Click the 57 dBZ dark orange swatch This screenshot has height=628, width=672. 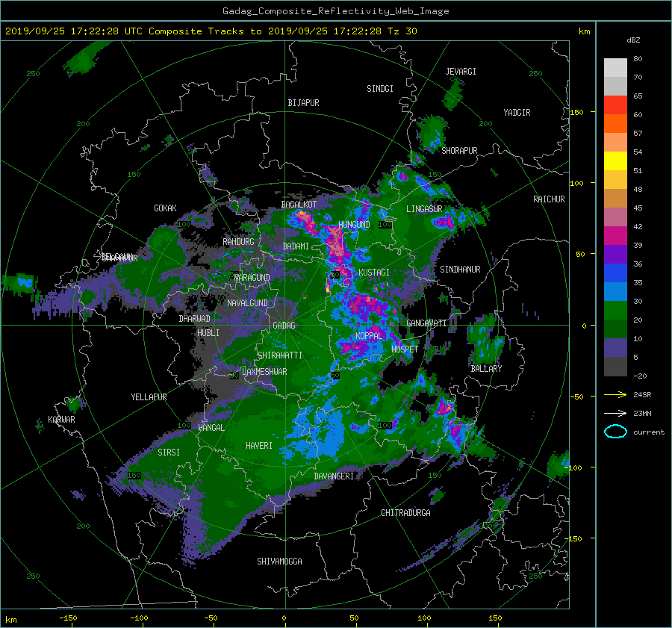tap(615, 123)
